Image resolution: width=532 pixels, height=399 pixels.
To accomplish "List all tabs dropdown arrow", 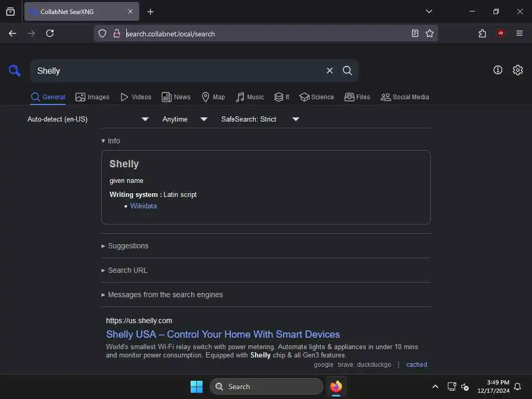I will (x=429, y=11).
